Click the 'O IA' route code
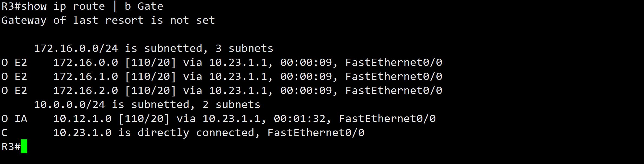Viewport: 644px width, 164px height. (14, 119)
